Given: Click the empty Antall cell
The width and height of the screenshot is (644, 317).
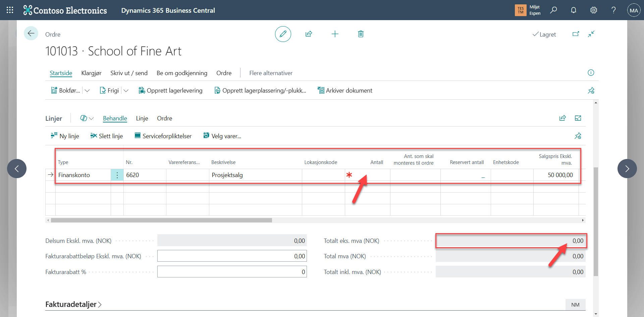Looking at the screenshot, I should pyautogui.click(x=368, y=175).
